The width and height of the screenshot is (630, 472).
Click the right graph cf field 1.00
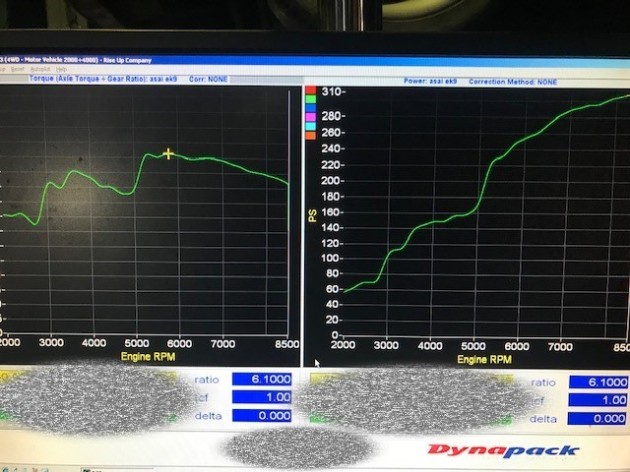pyautogui.click(x=597, y=399)
